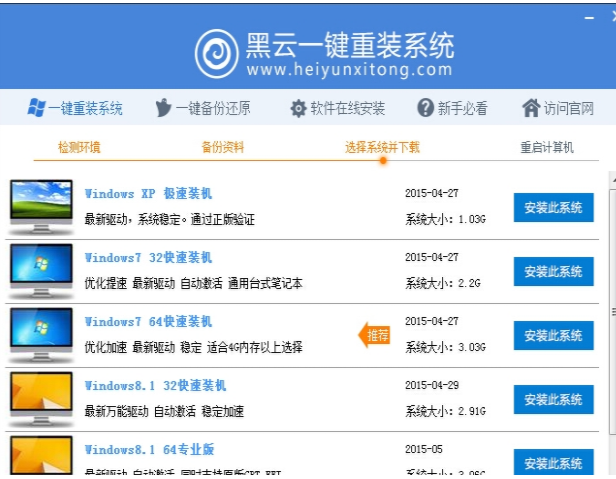The height and width of the screenshot is (479, 616).
Task: Click the Windows XP monitor thumbnail
Action: coord(41,207)
